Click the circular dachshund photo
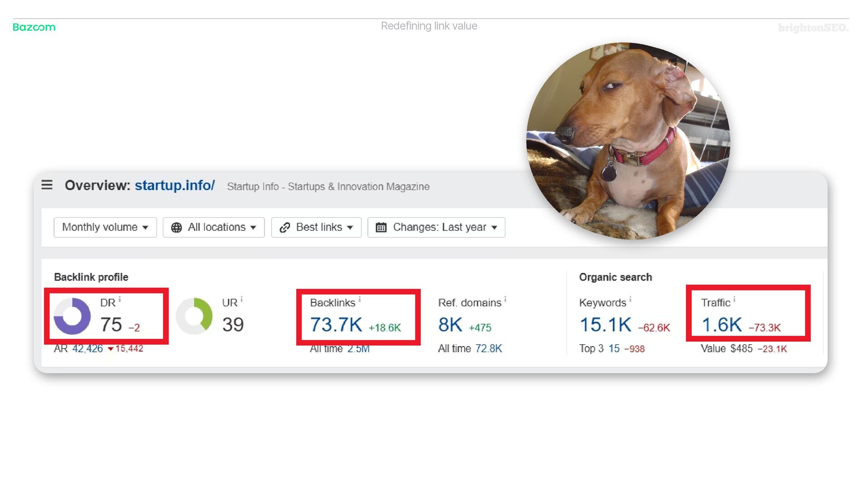868x488 pixels. 627,141
